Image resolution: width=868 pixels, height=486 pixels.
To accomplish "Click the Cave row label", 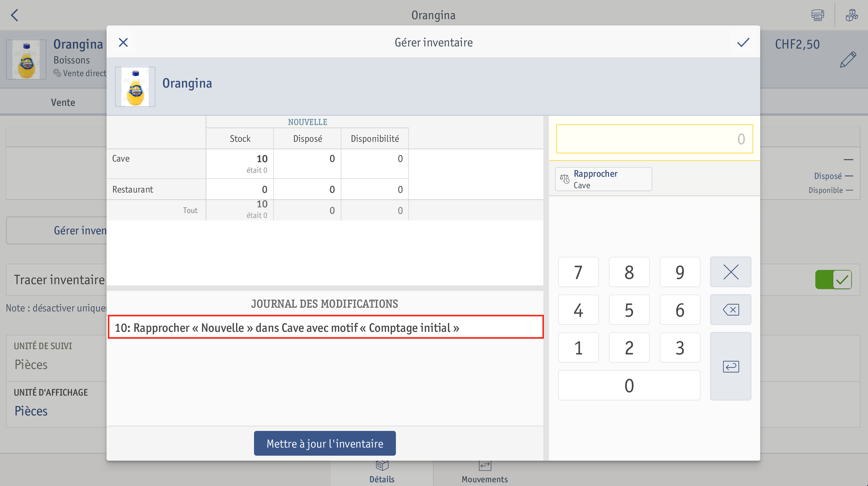I will [x=121, y=158].
